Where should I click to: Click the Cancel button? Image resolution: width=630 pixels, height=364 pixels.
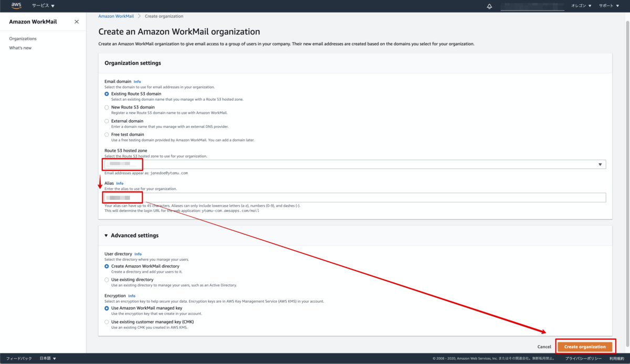[544, 347]
